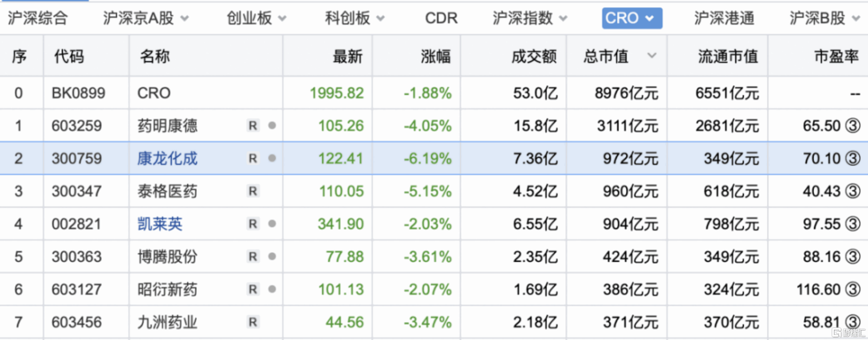
Task: Click the gray dot beside 凯莱英
Action: click(272, 224)
